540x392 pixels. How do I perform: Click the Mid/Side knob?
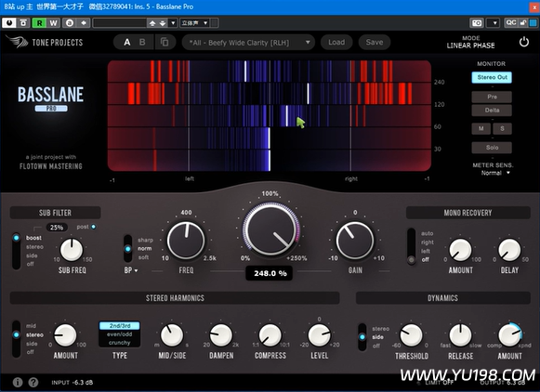click(x=172, y=335)
